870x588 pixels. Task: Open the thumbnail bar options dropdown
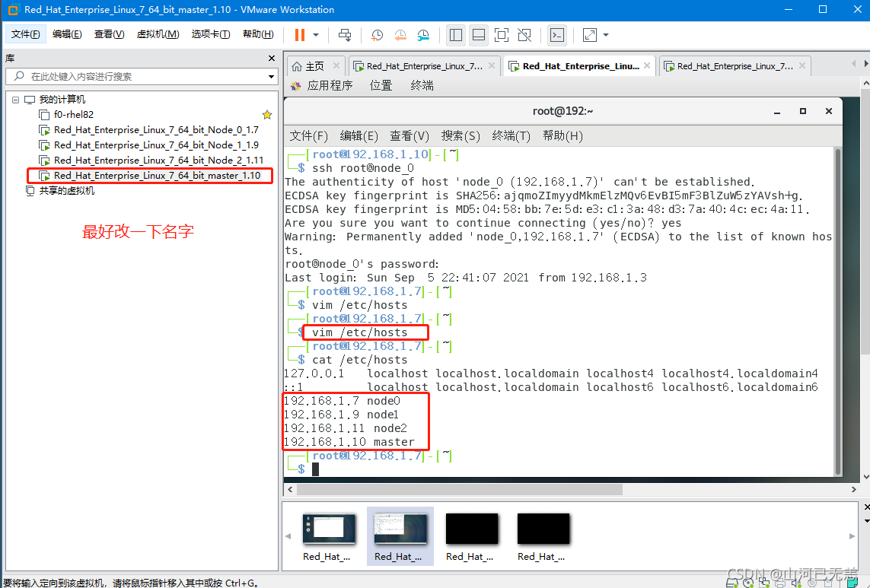(867, 521)
